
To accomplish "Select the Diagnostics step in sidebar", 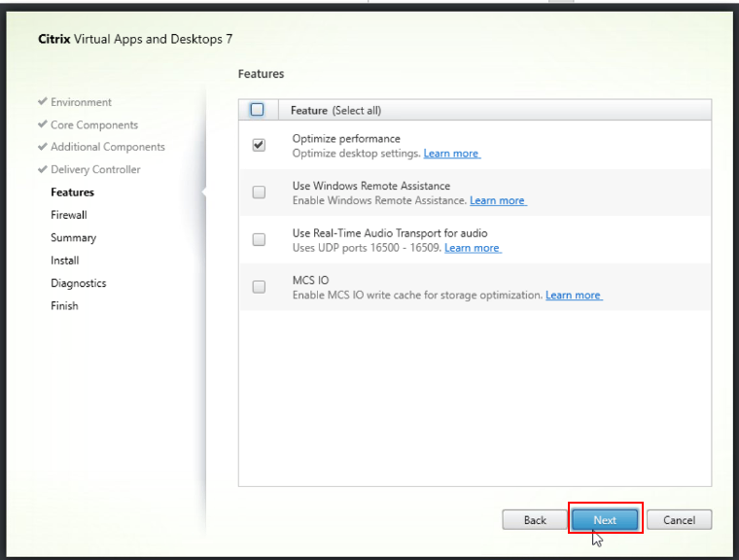I will [78, 283].
